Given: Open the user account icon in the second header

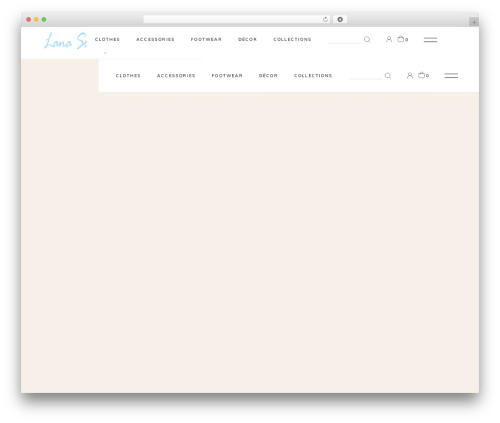Looking at the screenshot, I should [x=410, y=75].
